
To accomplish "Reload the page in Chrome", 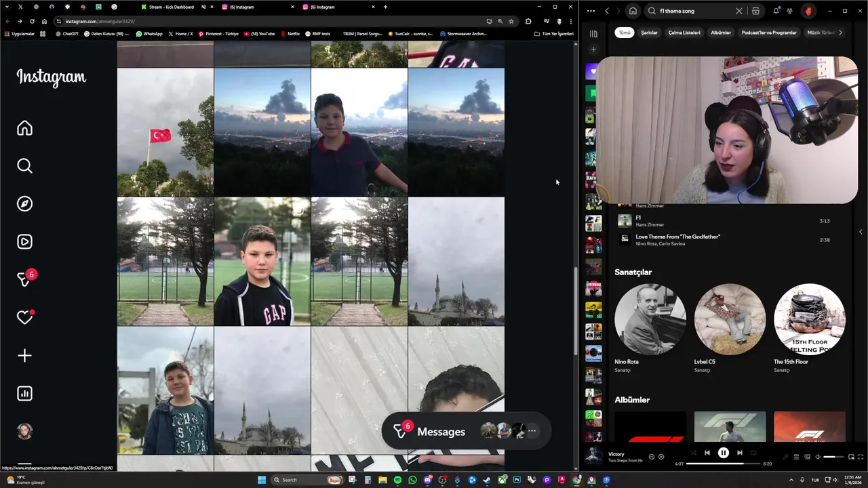I will [x=32, y=21].
